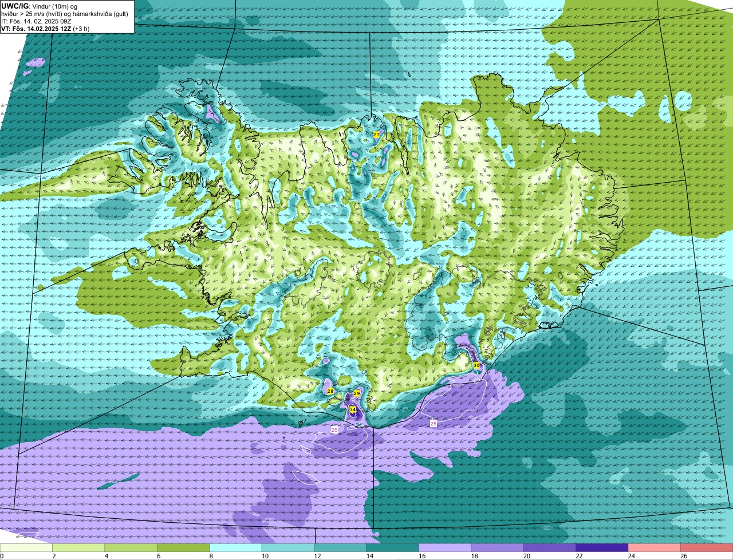This screenshot has width=733, height=560.
Task: Click the yellow gust marker labeled 28
Action: tap(330, 391)
